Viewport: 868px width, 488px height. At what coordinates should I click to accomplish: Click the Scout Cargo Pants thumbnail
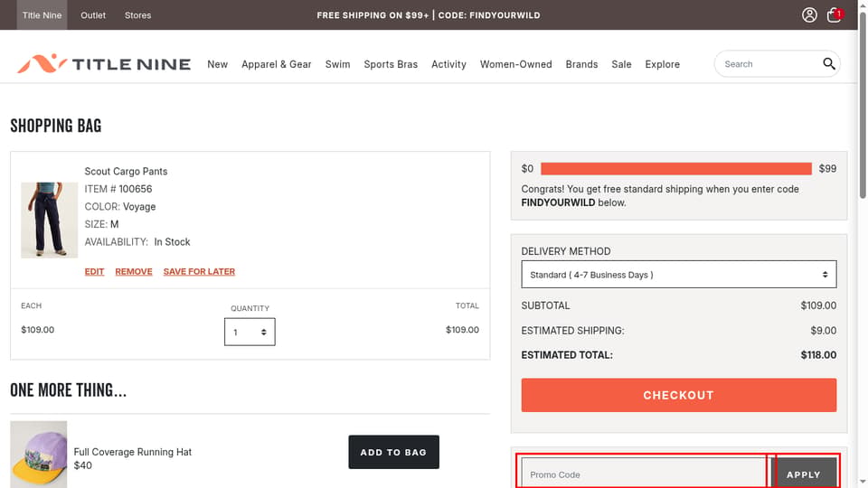49,221
